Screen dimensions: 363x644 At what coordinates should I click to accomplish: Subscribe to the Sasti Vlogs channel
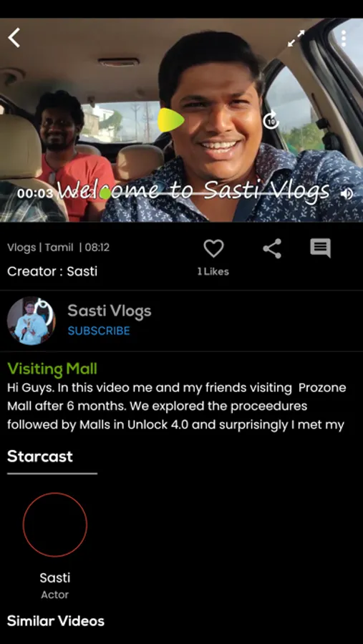pos(99,331)
